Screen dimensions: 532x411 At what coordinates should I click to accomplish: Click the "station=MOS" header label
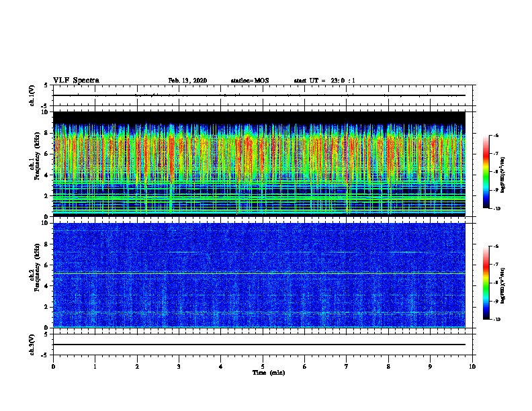250,81
